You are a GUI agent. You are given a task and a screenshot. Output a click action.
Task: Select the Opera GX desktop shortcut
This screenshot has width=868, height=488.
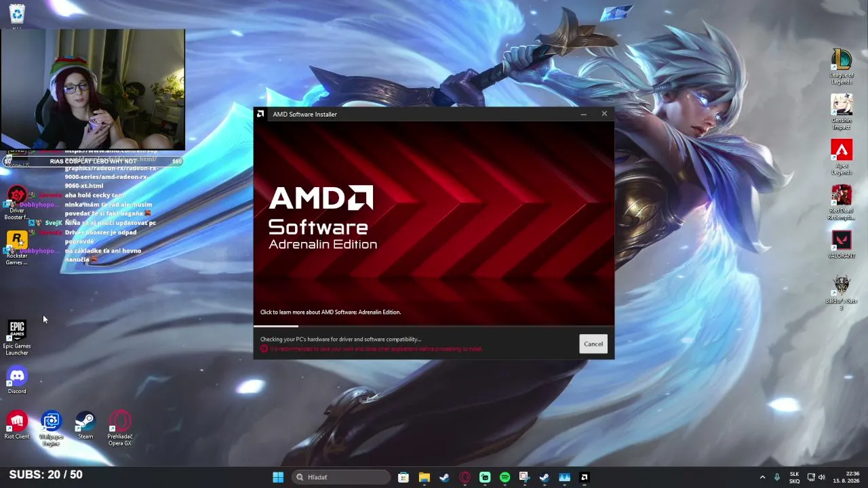point(120,429)
